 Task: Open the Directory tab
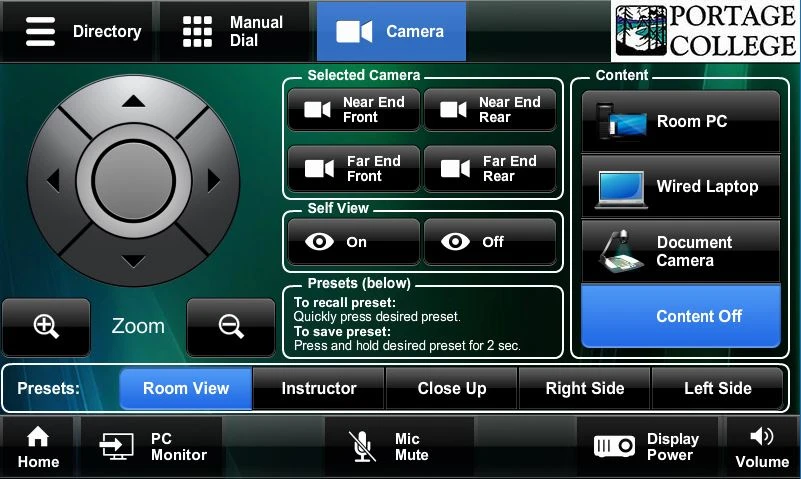coord(77,31)
